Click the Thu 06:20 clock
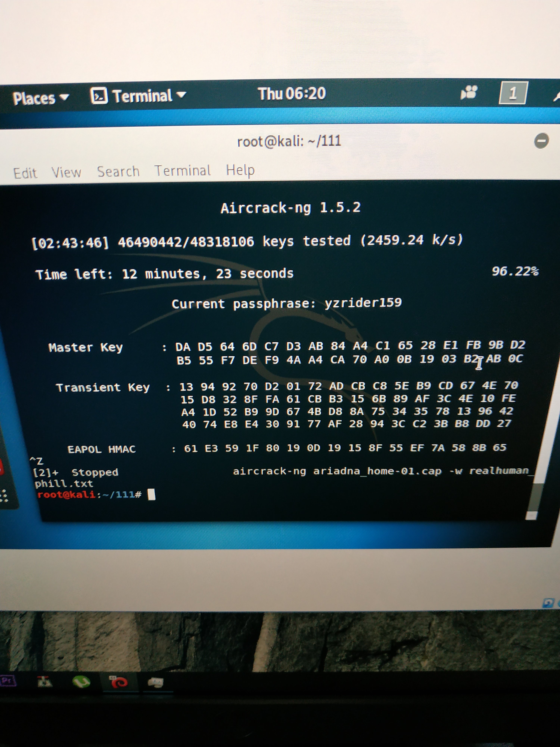Screen dimensions: 560x747 [292, 94]
